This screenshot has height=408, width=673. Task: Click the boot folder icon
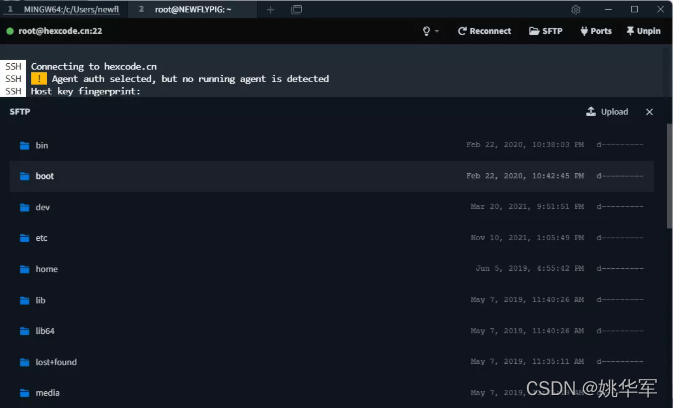pos(24,176)
